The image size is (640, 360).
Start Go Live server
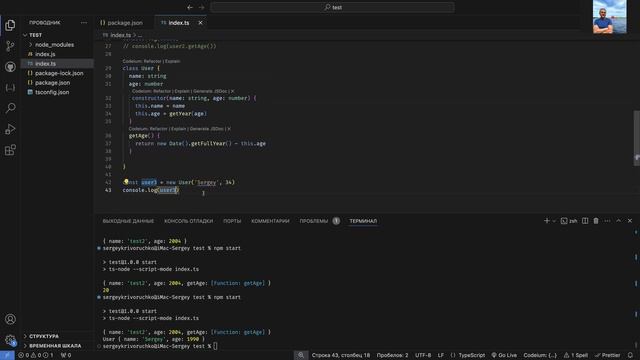[504, 355]
